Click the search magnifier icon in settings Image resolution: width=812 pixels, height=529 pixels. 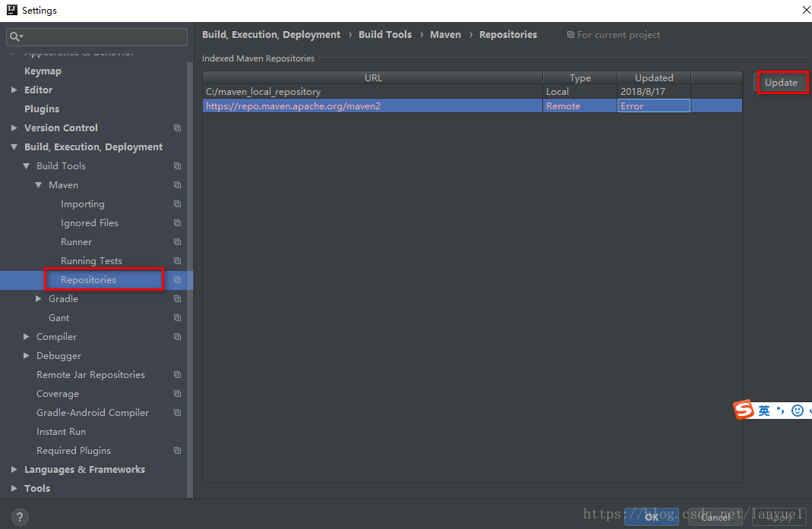coord(15,36)
